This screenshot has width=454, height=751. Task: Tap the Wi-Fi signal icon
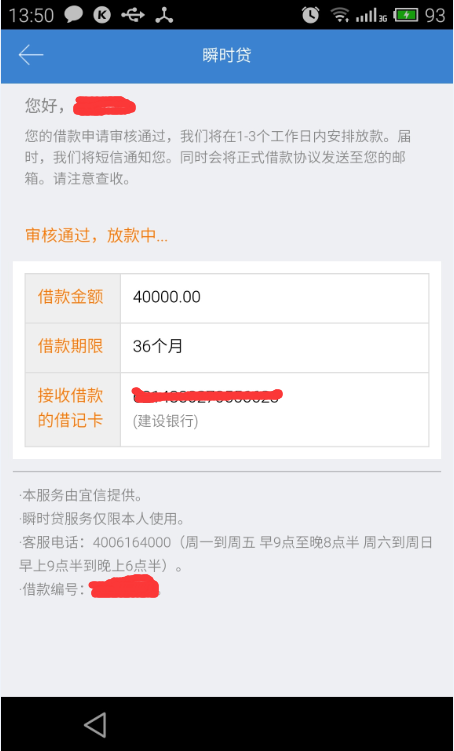340,15
